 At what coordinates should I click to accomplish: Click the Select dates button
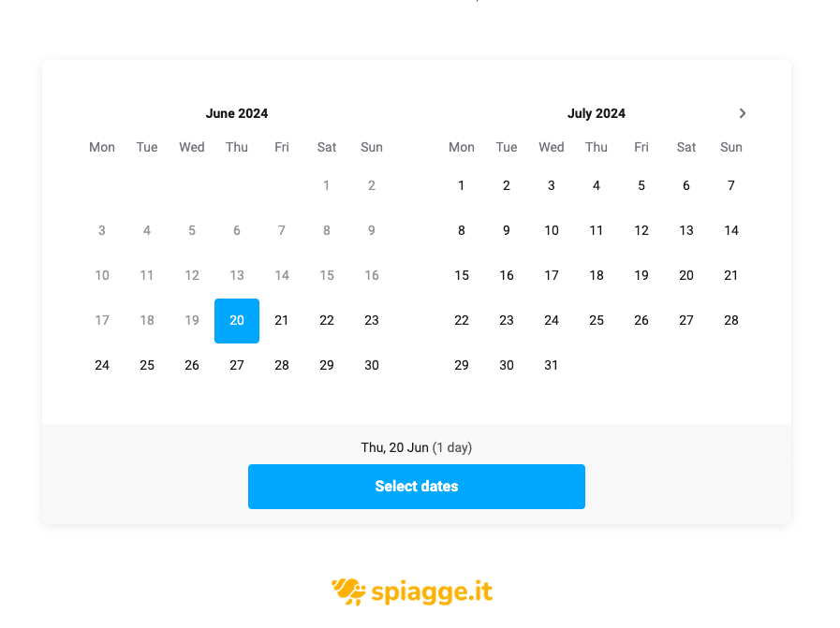tap(417, 487)
